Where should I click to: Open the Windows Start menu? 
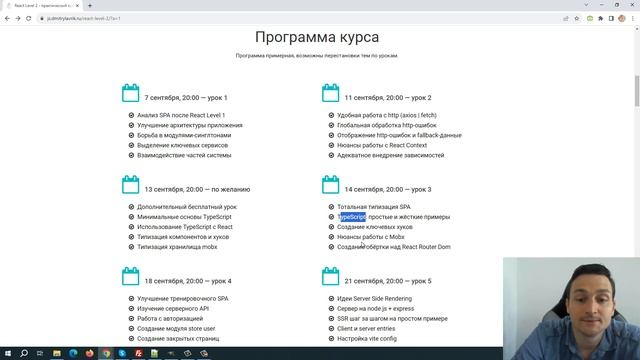point(7,353)
